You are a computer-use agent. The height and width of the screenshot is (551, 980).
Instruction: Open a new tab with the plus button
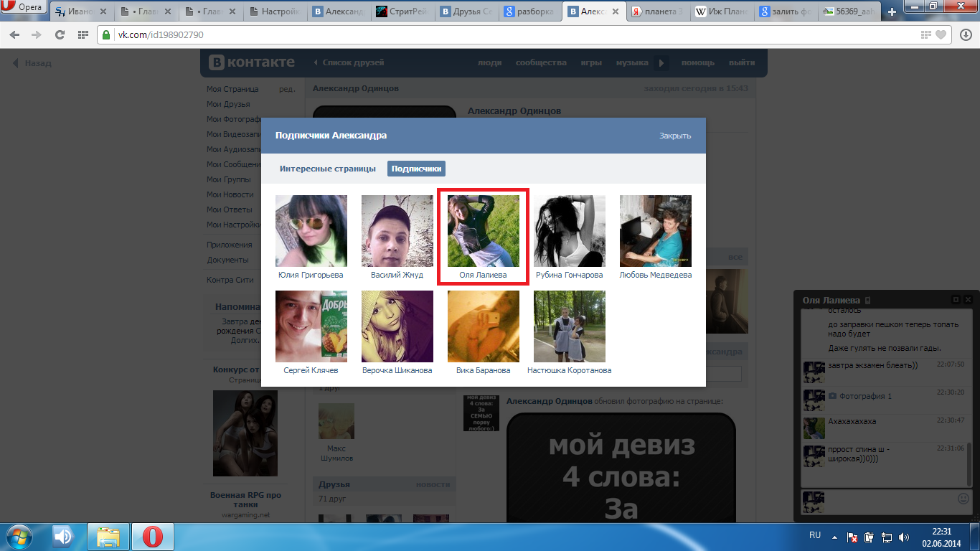click(892, 12)
